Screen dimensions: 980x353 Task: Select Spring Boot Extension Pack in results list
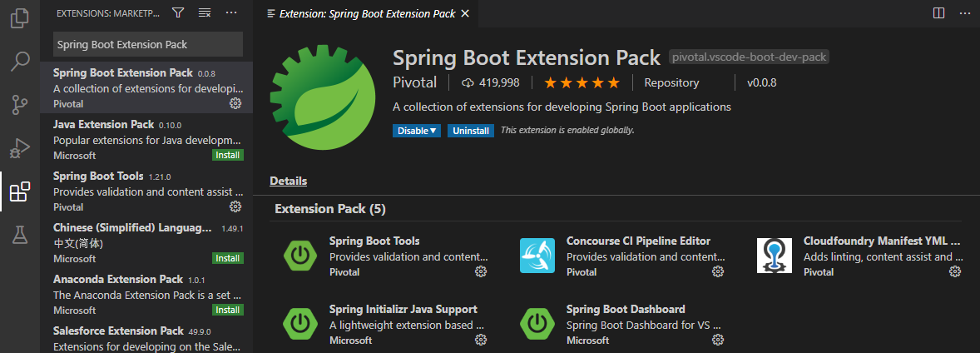click(147, 87)
